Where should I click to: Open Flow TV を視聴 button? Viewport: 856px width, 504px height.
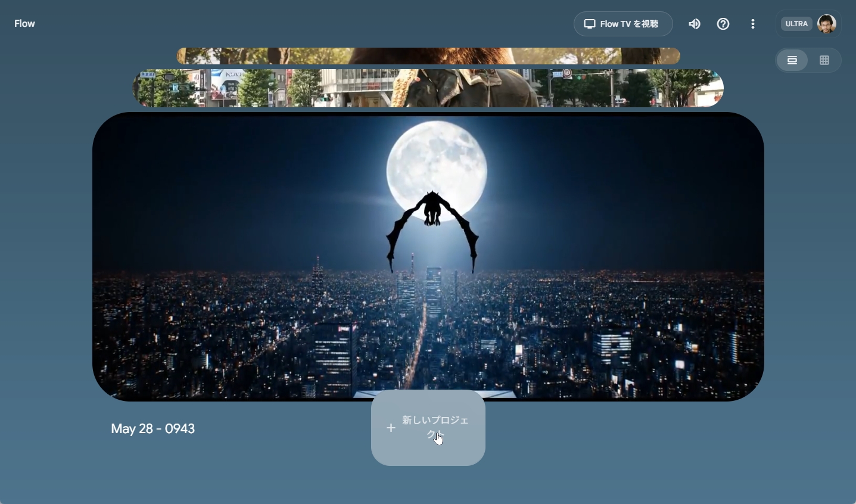pyautogui.click(x=623, y=24)
